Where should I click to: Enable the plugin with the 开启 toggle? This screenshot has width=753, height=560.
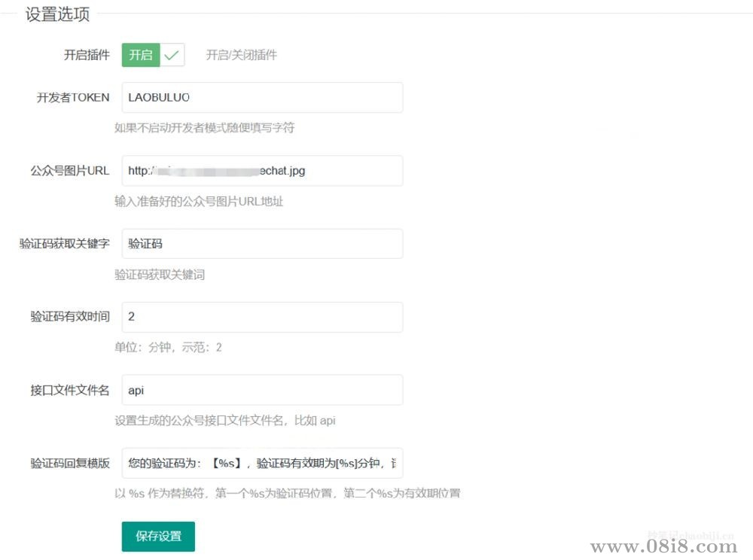coord(140,54)
